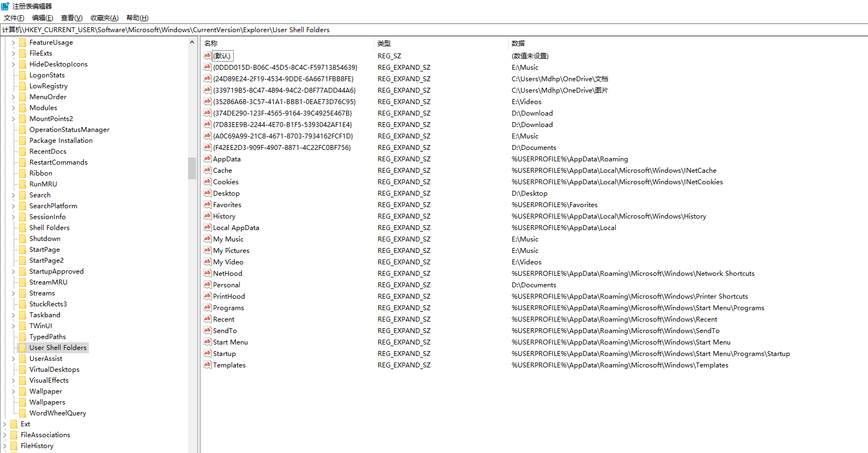Image resolution: width=868 pixels, height=453 pixels.
Task: Open the 文件(F) menu
Action: coord(14,18)
